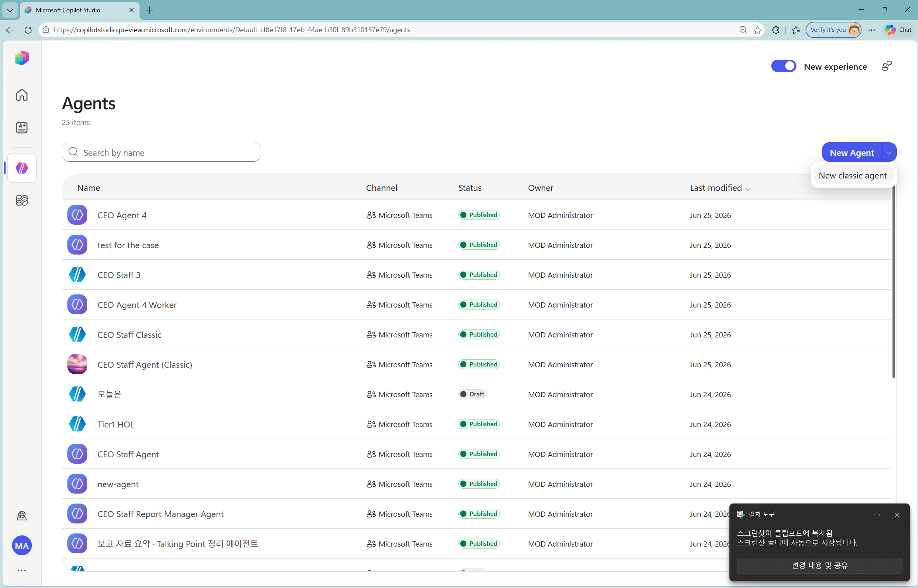Open CEO Staff Agent name
918x588 pixels.
pos(128,454)
